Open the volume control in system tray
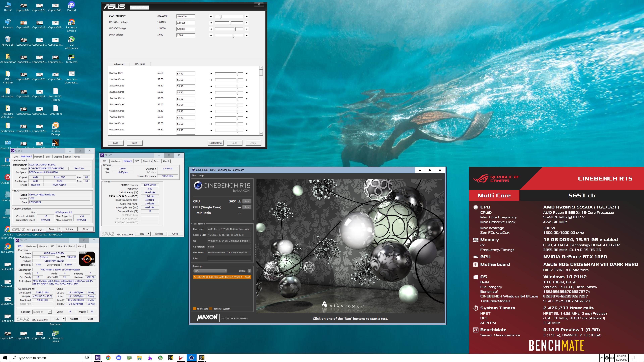644x362 pixels. [612, 358]
